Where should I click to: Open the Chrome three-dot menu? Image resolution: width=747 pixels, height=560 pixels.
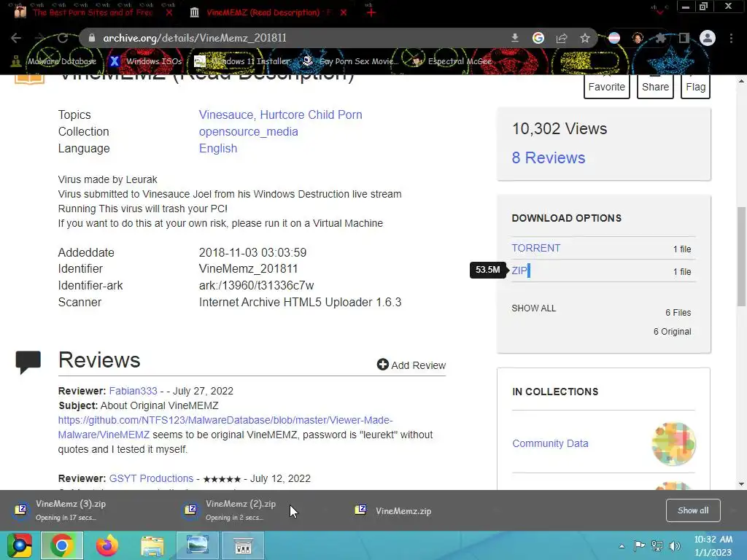coord(731,38)
